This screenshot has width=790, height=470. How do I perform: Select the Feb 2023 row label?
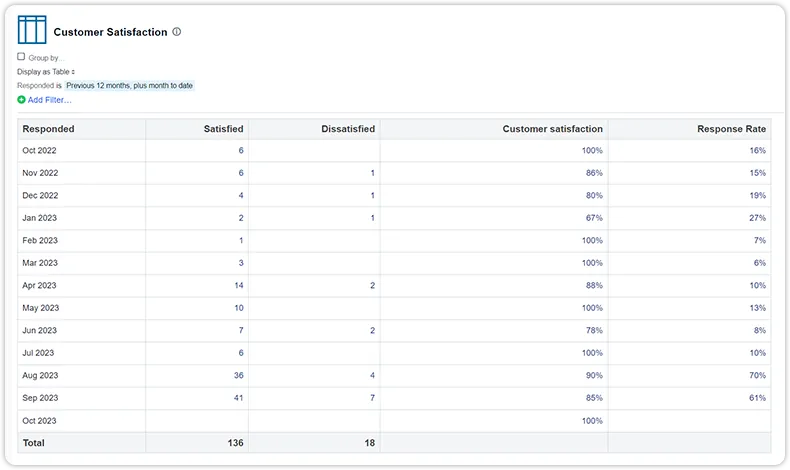tap(40, 240)
